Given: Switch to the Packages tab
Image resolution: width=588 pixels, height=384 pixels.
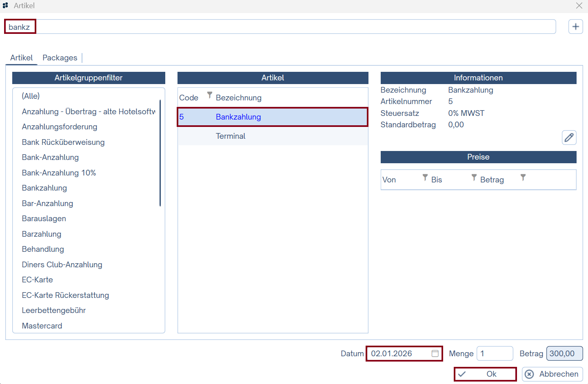Looking at the screenshot, I should [x=60, y=58].
